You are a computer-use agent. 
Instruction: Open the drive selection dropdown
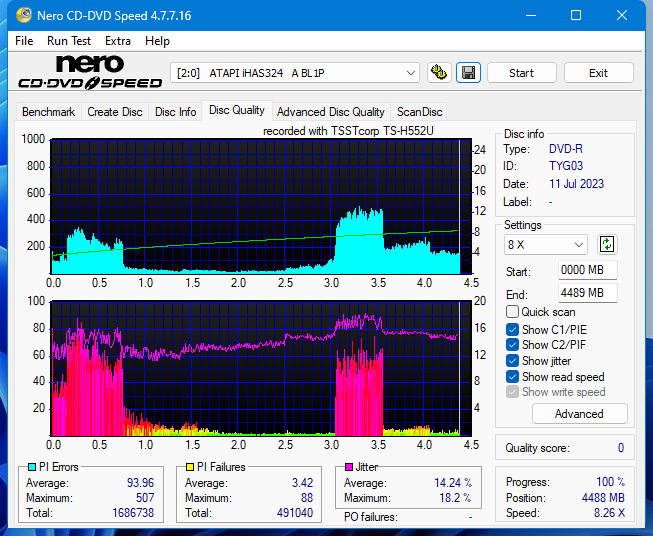(295, 73)
